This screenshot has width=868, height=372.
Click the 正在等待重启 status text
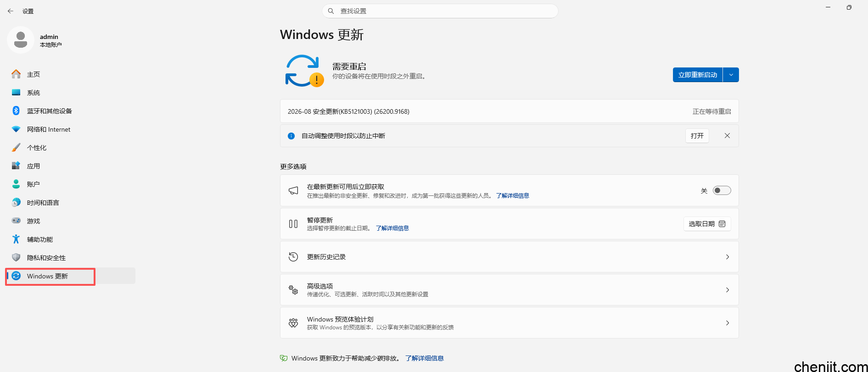pyautogui.click(x=712, y=111)
